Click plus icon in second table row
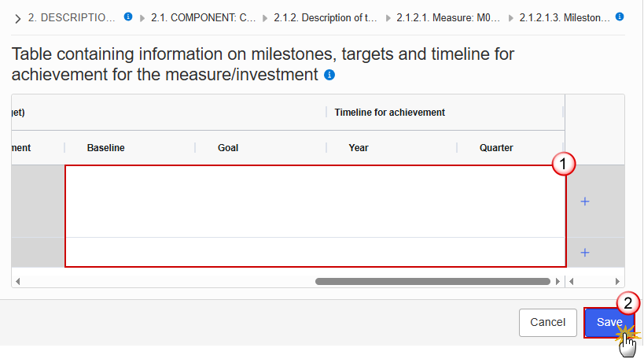644x359 pixels. click(584, 252)
